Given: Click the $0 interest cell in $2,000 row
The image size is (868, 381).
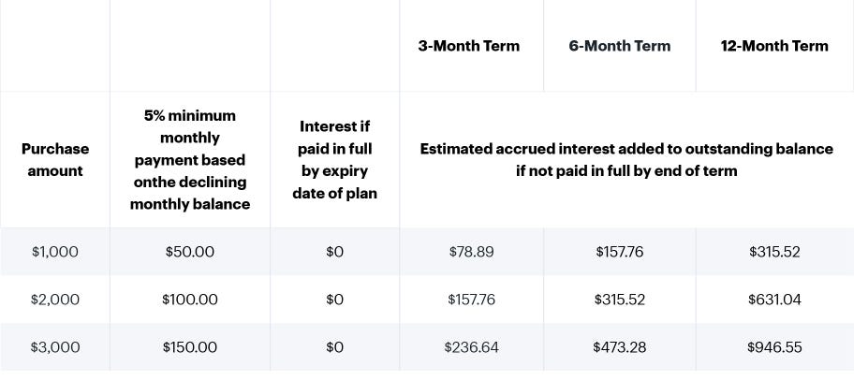Looking at the screenshot, I should 334,299.
